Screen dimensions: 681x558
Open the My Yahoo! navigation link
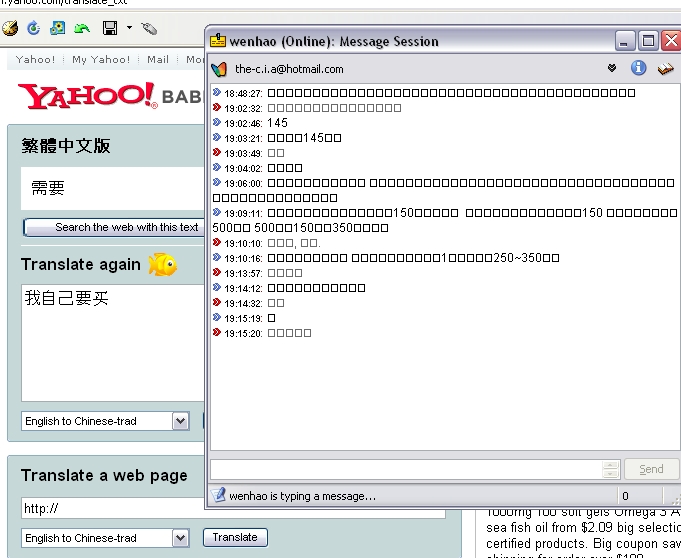(x=101, y=59)
